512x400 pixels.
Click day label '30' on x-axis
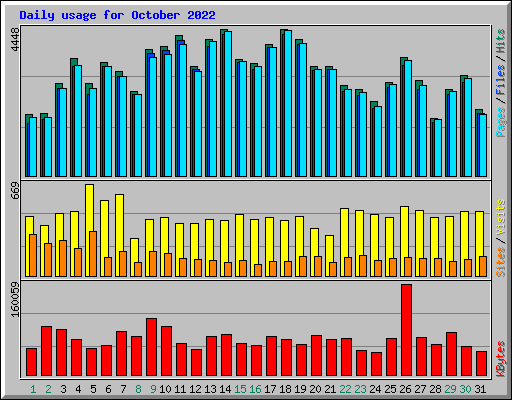click(x=465, y=389)
